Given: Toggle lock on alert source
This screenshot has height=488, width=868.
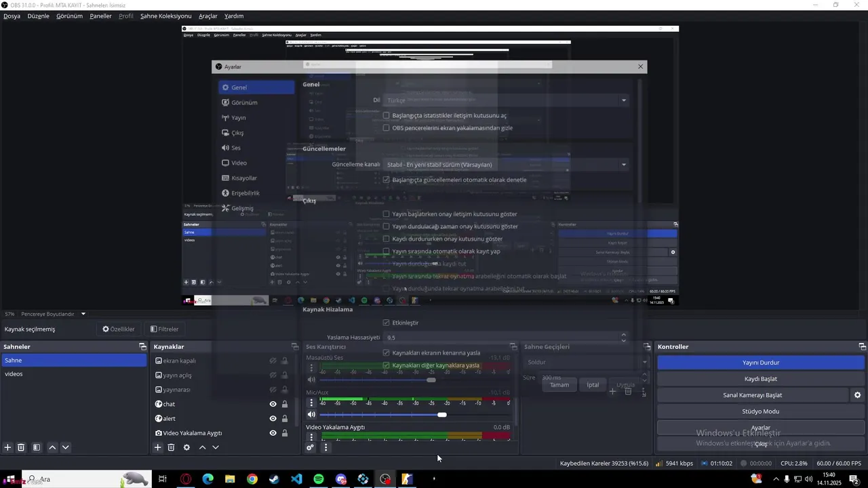Looking at the screenshot, I should [x=285, y=419].
